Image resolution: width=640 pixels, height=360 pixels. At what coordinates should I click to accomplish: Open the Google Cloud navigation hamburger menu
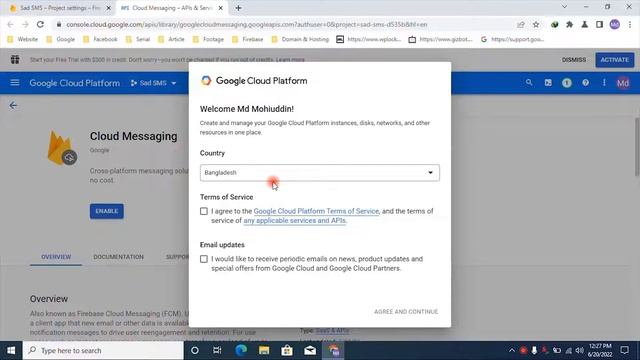15,83
